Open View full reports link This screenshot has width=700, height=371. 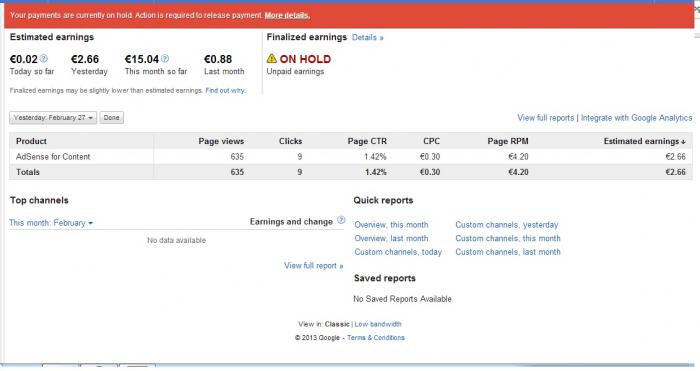point(546,118)
